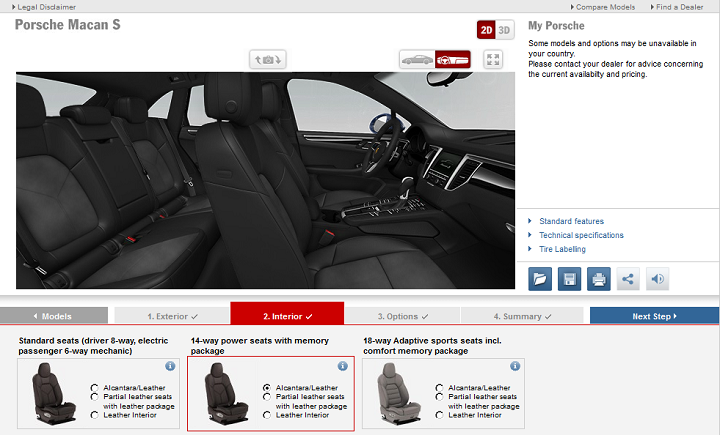Click the Standard seats thumbnail image

point(53,394)
